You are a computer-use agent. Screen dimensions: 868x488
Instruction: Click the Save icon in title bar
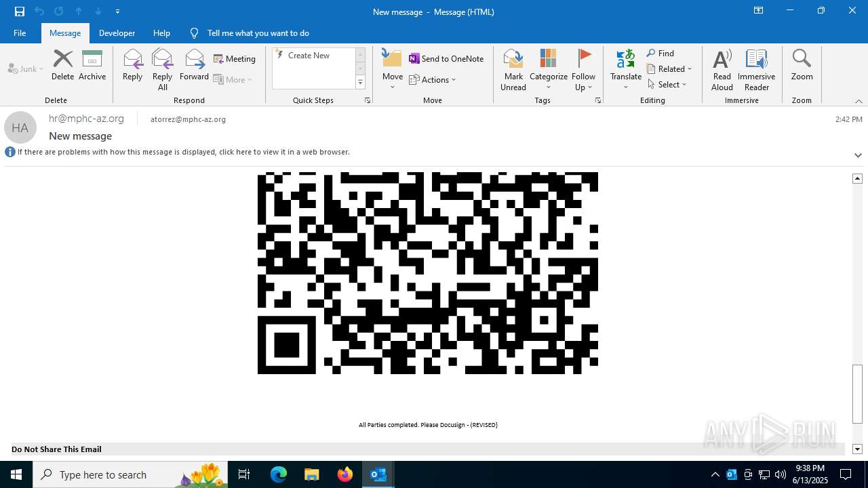20,12
